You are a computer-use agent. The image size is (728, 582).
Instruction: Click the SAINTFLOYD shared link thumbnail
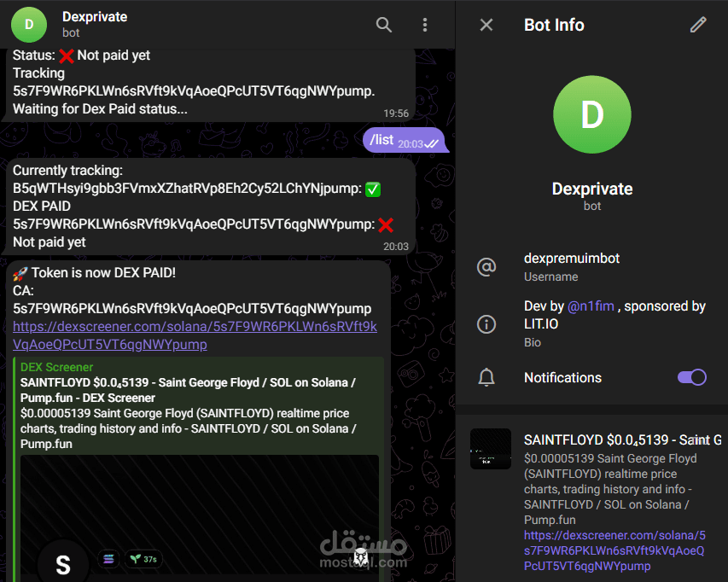(490, 449)
